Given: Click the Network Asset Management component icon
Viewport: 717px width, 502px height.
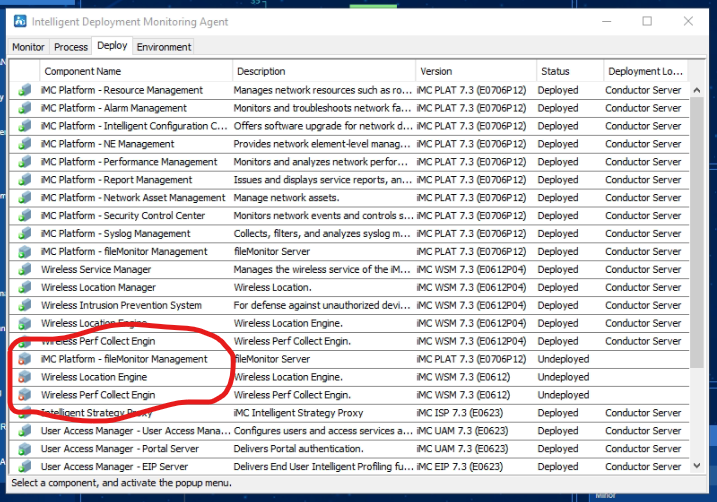Looking at the screenshot, I should [x=25, y=198].
